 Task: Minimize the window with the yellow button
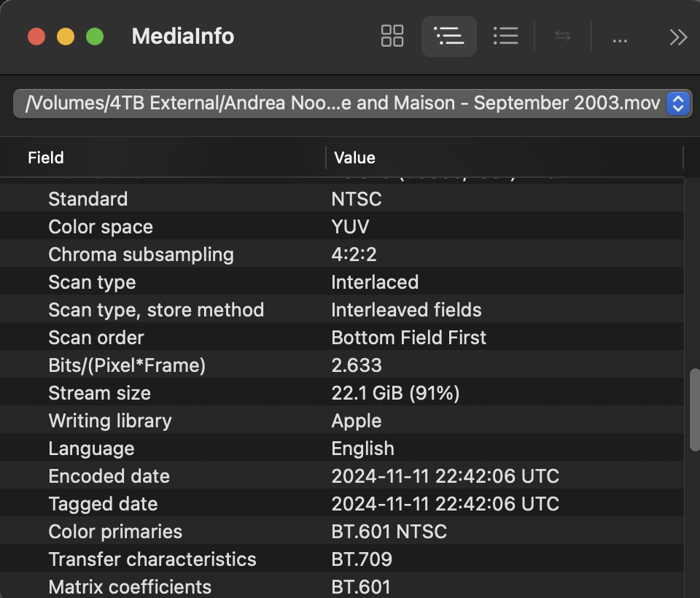coord(66,36)
